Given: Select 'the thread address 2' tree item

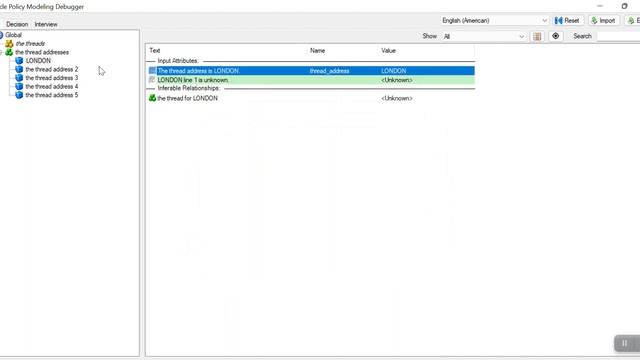Looking at the screenshot, I should pos(51,69).
